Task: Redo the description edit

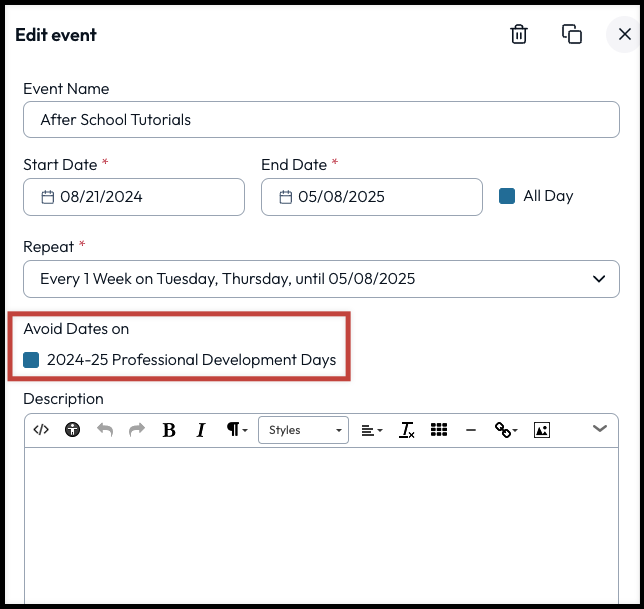Action: click(x=137, y=430)
